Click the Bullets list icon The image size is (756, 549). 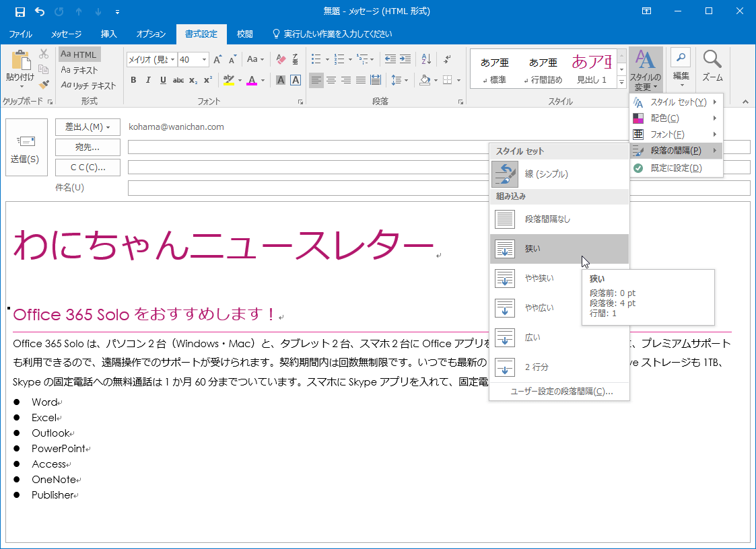coord(316,59)
